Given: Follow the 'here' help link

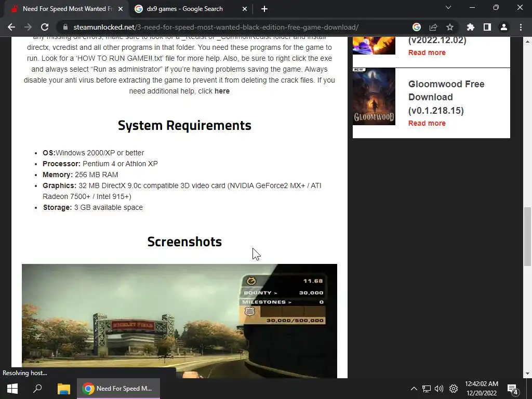Looking at the screenshot, I should [222, 91].
